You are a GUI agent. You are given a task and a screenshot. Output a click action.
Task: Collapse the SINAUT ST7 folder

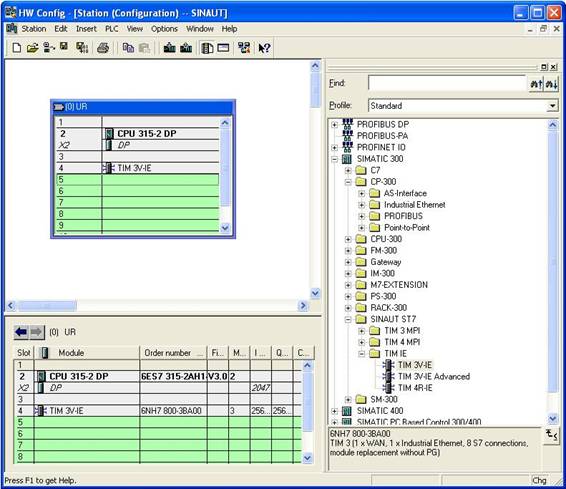(348, 319)
